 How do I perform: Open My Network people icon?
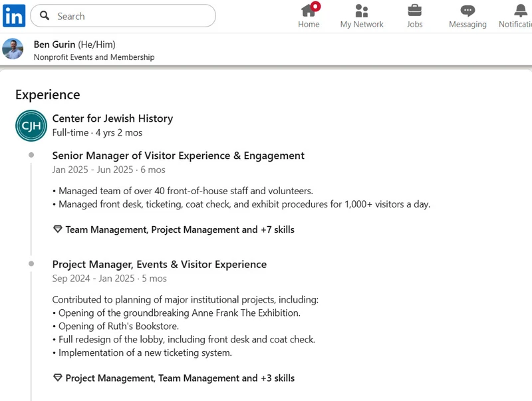[x=362, y=11]
